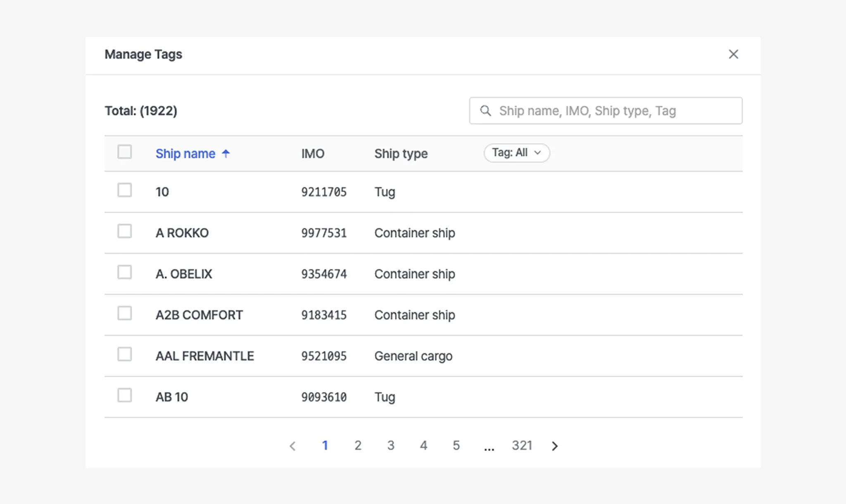
Task: Select page 3 in pagination
Action: point(391,445)
